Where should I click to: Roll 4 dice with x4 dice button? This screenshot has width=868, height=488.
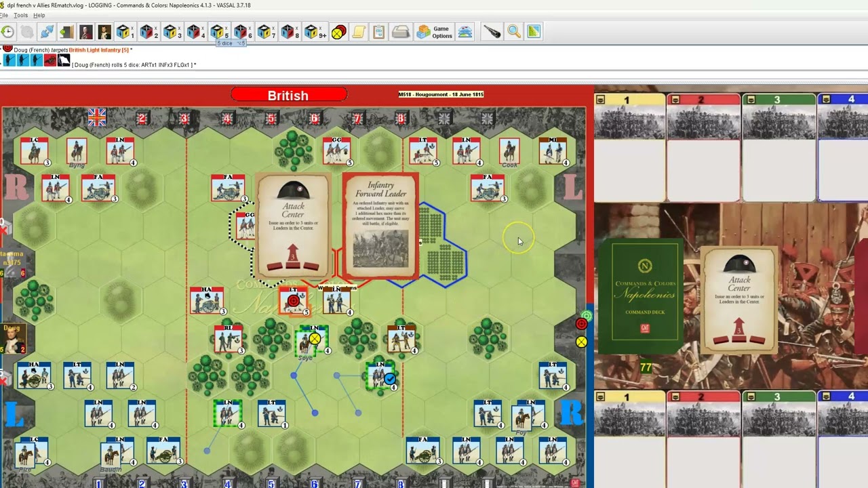coord(195,32)
